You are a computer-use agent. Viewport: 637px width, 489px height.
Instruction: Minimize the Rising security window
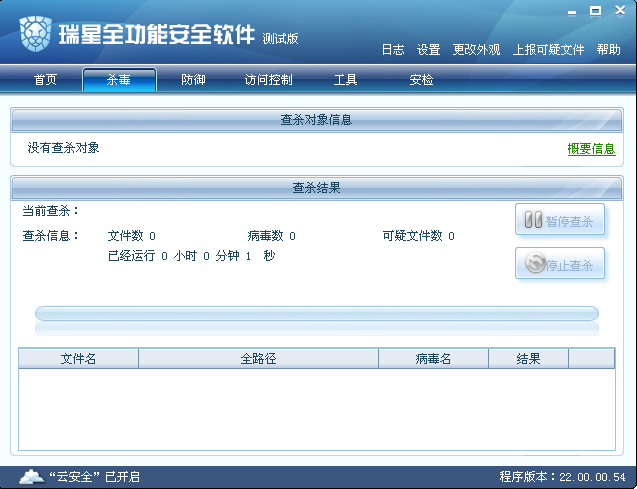point(572,13)
